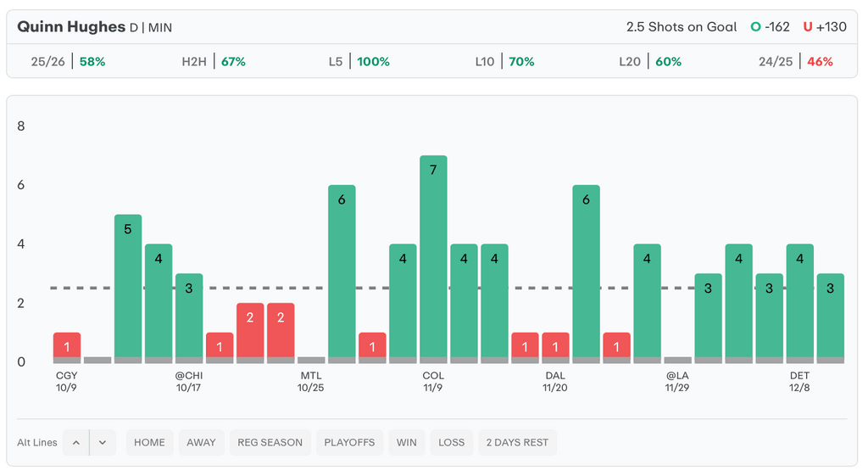Viewport: 868px width, 476px height.
Task: Filter by LOSS results
Action: tap(451, 442)
